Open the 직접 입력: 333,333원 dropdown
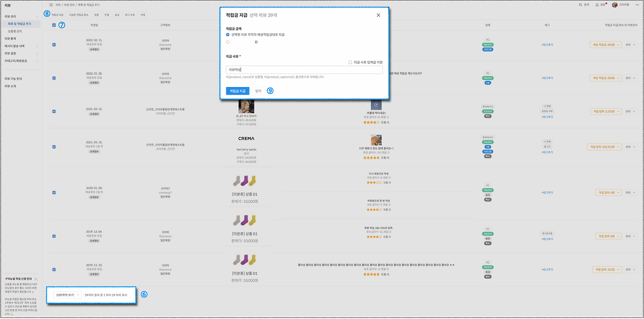644x319 pixels. pos(604,146)
